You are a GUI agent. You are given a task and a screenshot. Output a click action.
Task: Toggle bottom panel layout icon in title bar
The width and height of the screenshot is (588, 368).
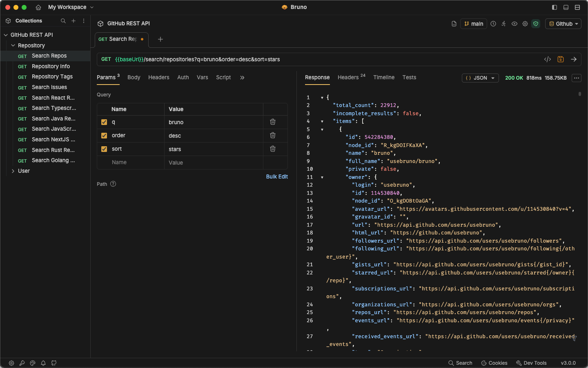tap(566, 7)
